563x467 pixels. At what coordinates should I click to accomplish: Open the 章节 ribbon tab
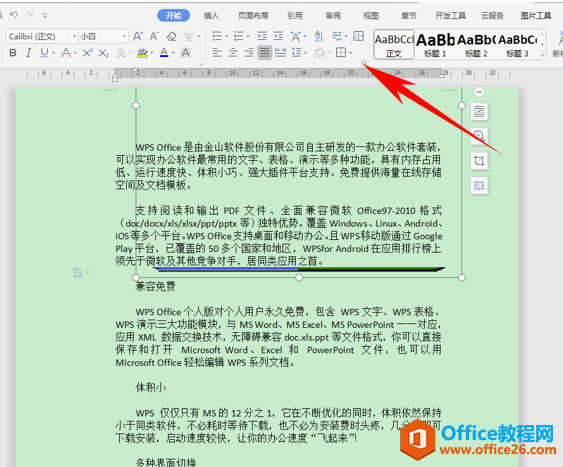pos(409,15)
